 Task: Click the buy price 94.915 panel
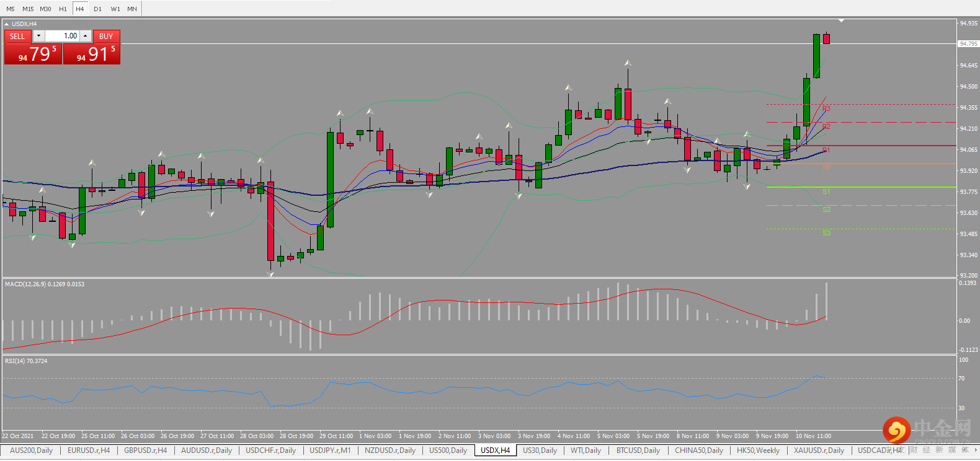tap(92, 54)
